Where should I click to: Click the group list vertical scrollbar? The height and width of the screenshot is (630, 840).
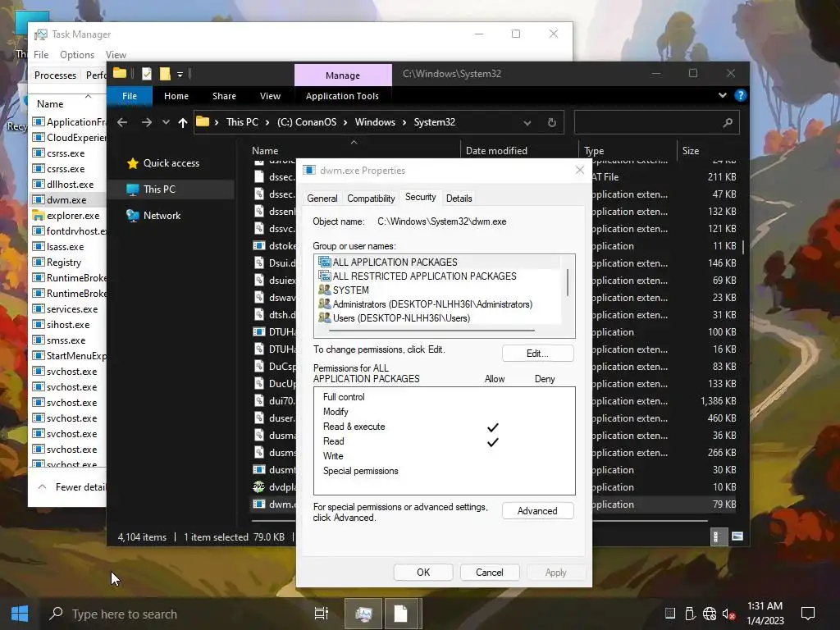click(568, 283)
